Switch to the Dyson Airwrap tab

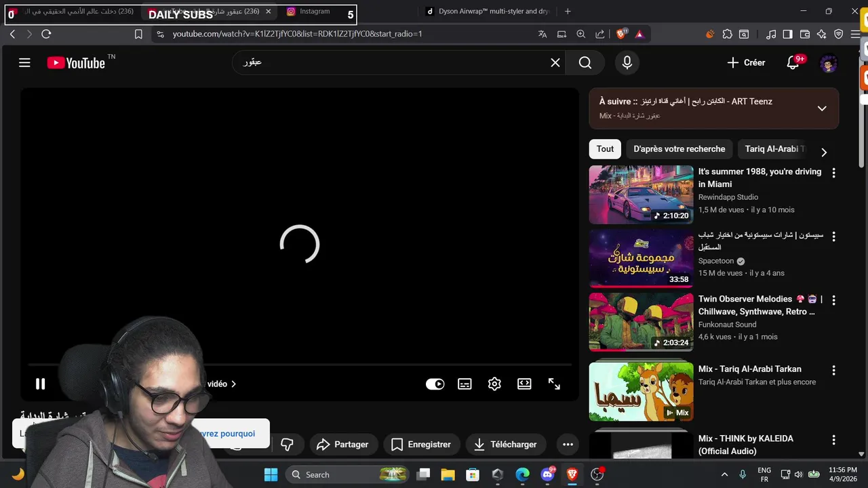pyautogui.click(x=487, y=12)
